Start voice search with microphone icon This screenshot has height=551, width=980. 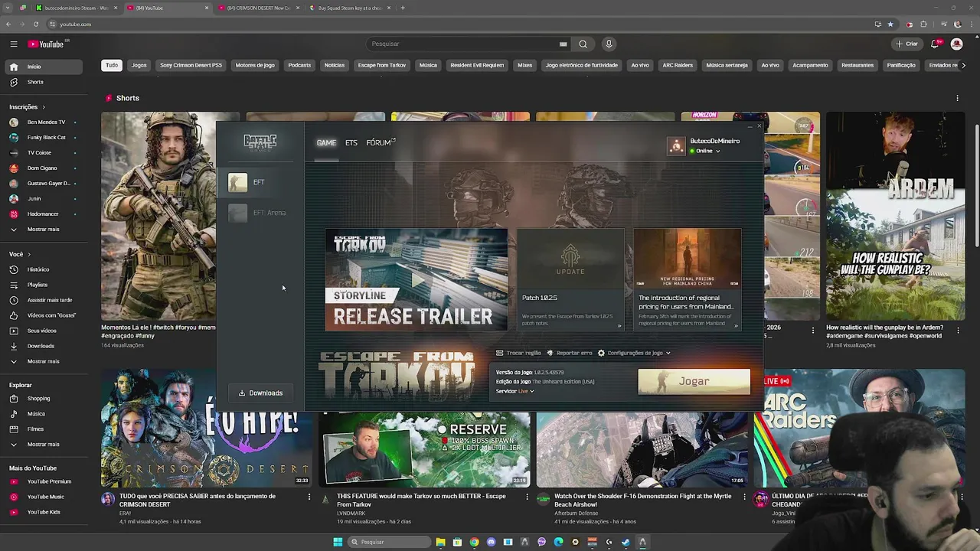pos(609,44)
